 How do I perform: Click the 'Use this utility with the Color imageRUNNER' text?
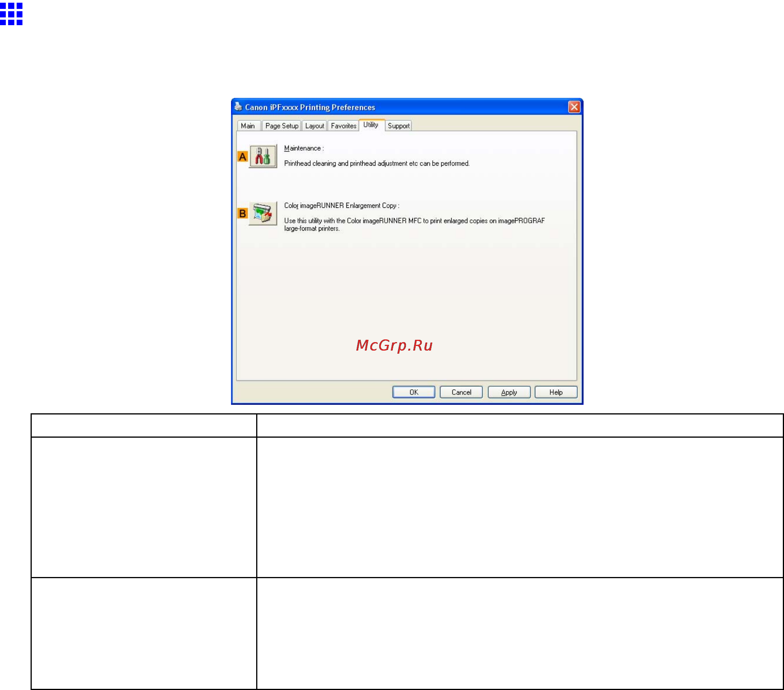point(414,224)
